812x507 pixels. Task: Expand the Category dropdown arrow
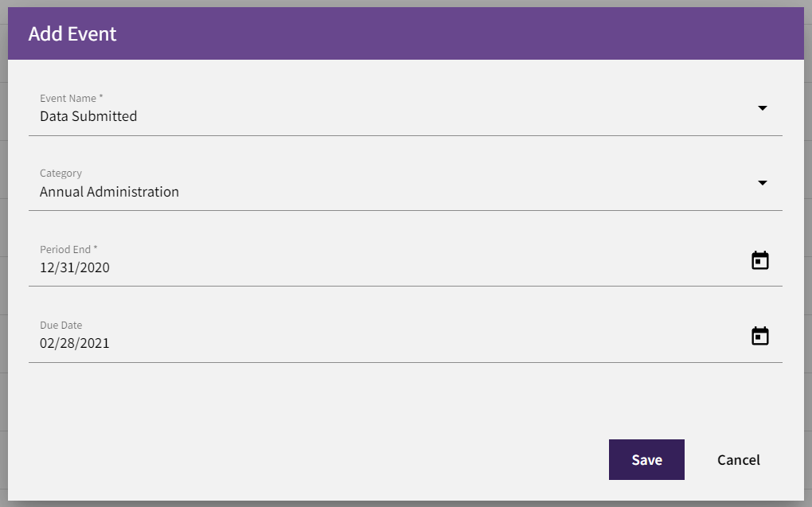[763, 183]
